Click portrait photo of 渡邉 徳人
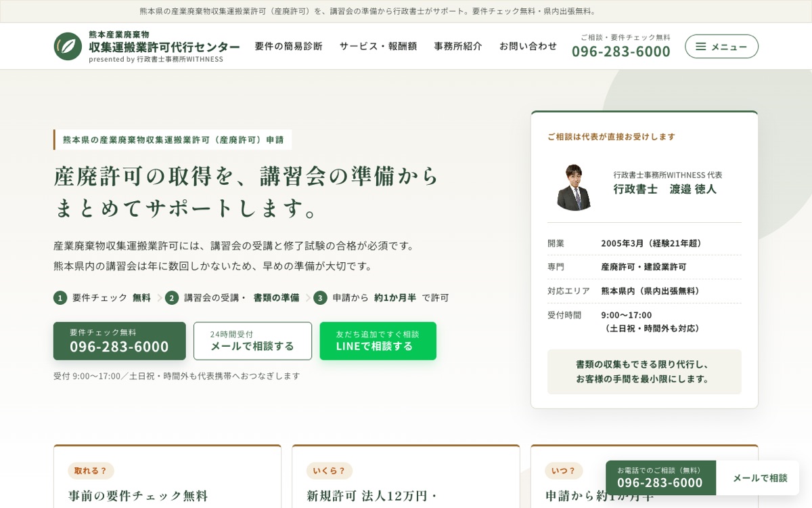812x508 pixels. [x=574, y=186]
